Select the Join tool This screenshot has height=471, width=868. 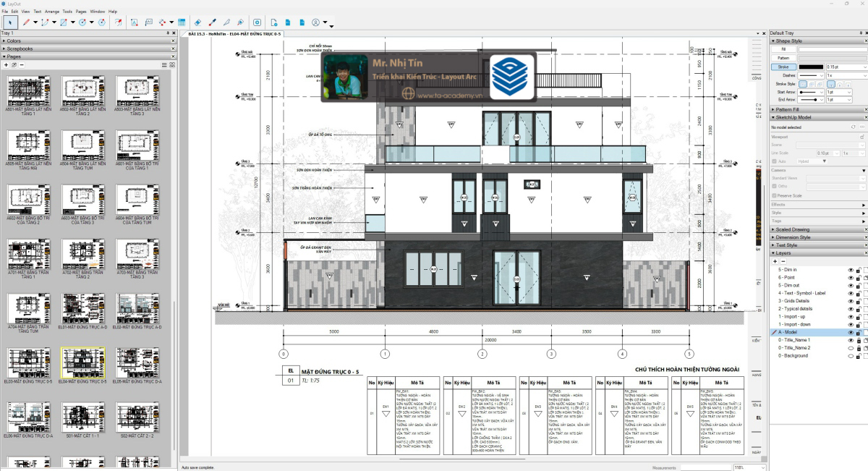tap(239, 22)
